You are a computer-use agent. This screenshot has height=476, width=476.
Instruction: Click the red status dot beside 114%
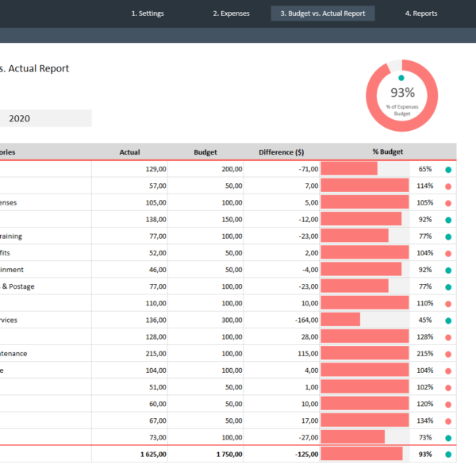(448, 186)
